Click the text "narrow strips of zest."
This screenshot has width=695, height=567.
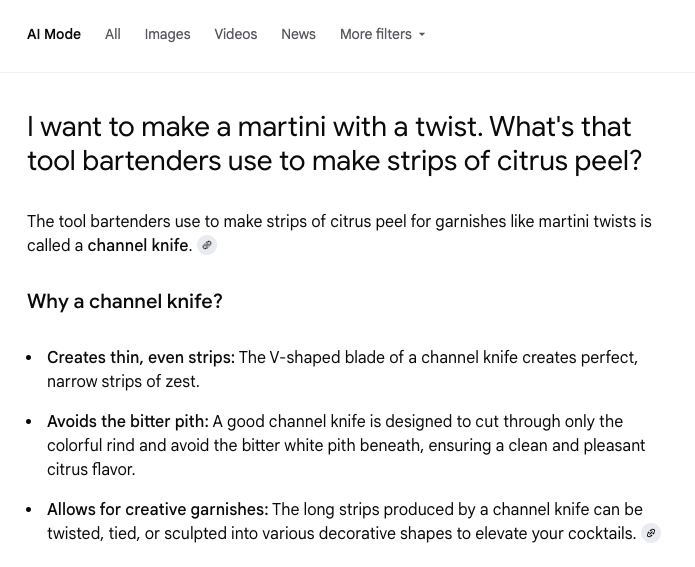(123, 381)
